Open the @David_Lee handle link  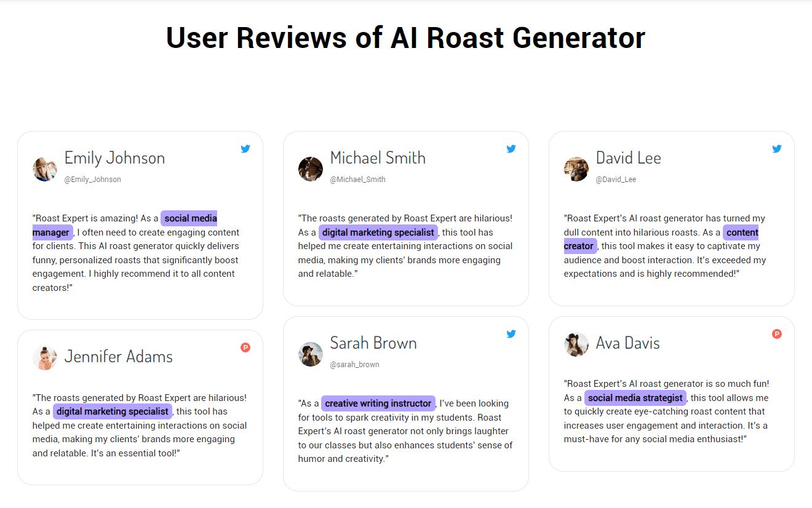[616, 179]
